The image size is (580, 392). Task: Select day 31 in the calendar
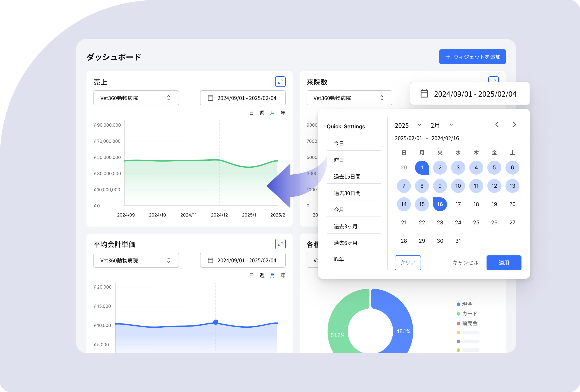[x=458, y=241]
